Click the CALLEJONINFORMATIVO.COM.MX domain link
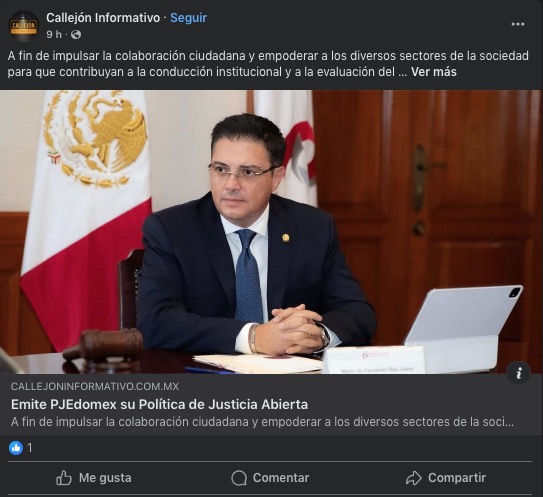543x497 pixels. click(x=95, y=387)
